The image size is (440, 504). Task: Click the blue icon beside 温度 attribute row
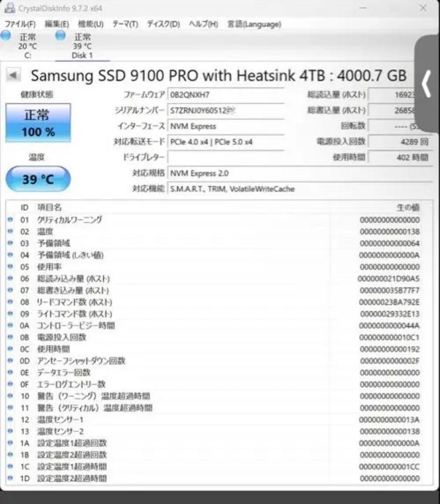point(11,231)
